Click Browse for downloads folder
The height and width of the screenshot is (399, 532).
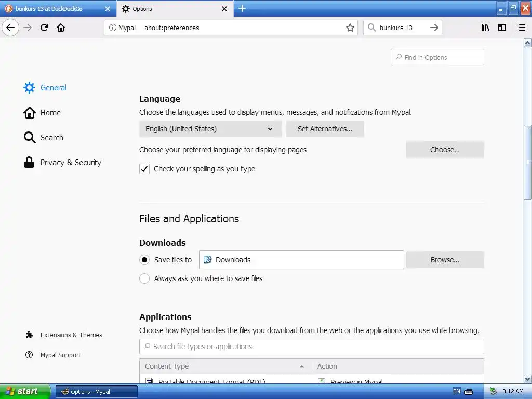pyautogui.click(x=445, y=260)
